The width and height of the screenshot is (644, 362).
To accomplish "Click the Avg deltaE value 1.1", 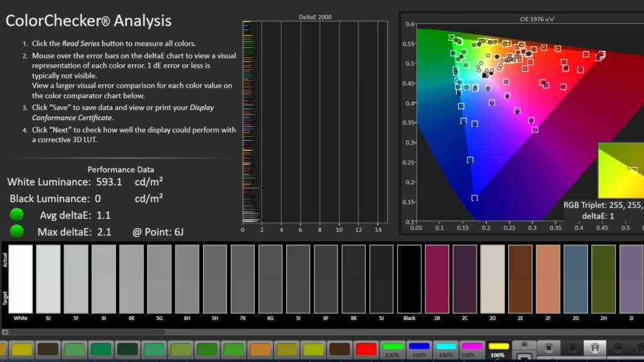I will coord(103,215).
